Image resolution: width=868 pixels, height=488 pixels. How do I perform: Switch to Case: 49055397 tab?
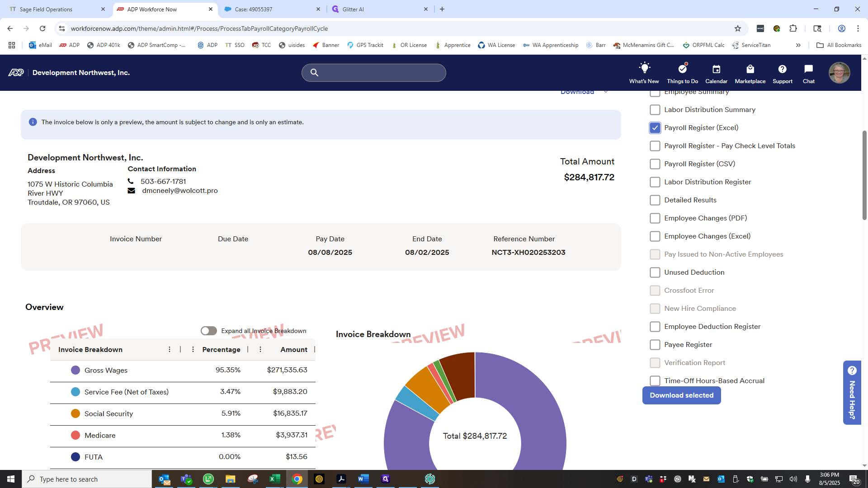tap(272, 9)
